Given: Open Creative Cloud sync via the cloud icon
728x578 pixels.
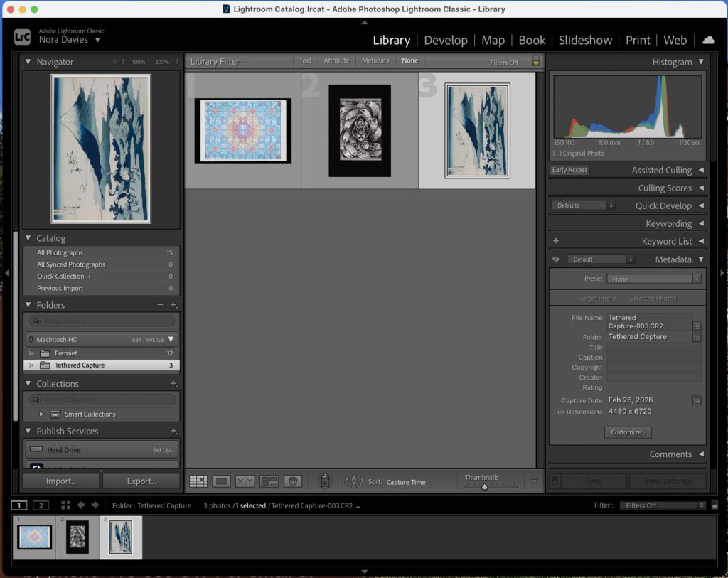Looking at the screenshot, I should tap(708, 41).
